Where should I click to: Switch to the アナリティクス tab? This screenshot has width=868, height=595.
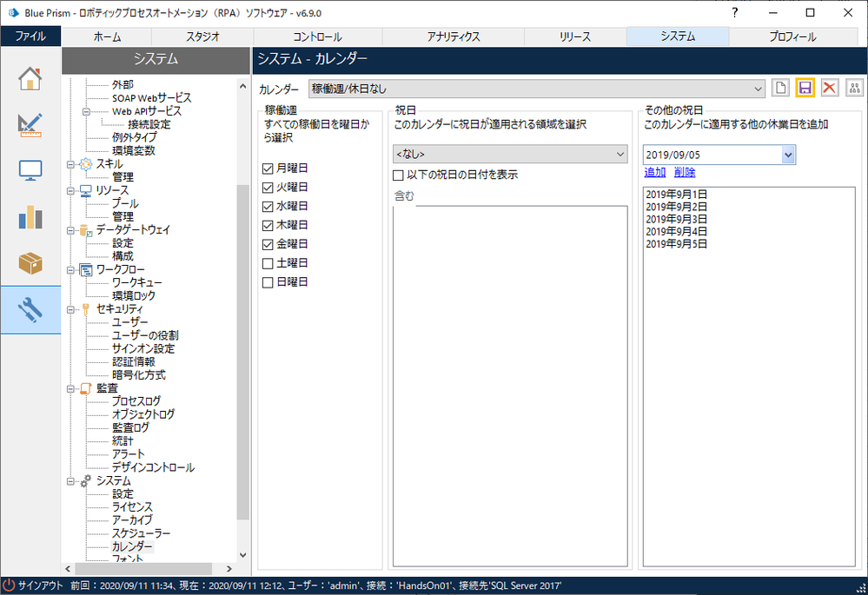[x=453, y=36]
